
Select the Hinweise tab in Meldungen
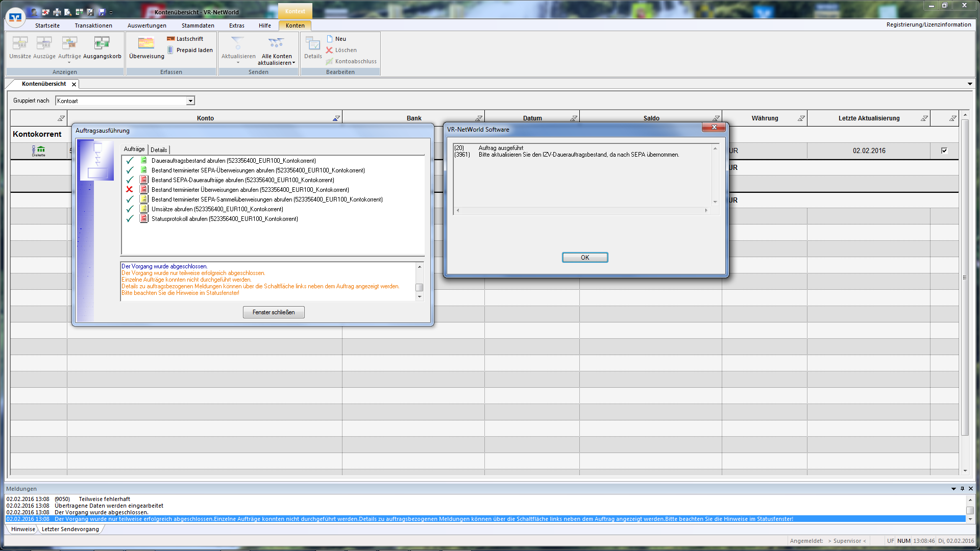23,529
